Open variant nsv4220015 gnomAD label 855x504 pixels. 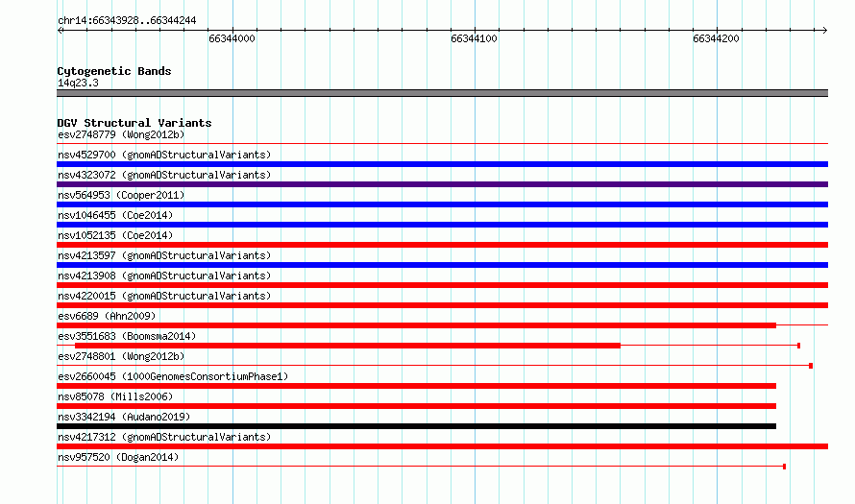pos(164,296)
